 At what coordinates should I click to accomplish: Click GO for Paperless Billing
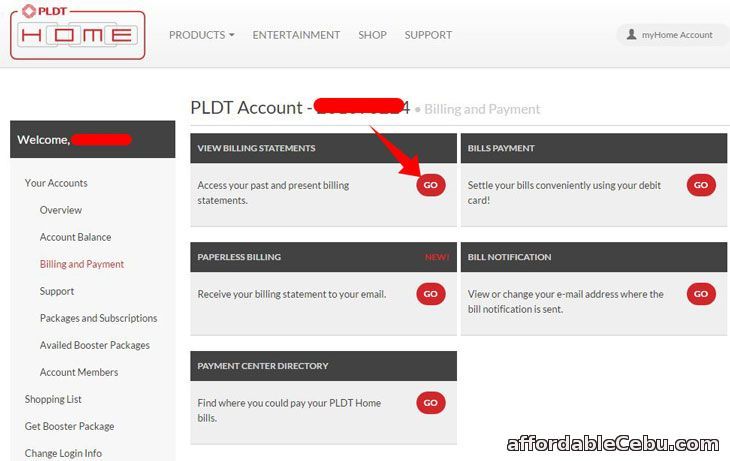[431, 294]
